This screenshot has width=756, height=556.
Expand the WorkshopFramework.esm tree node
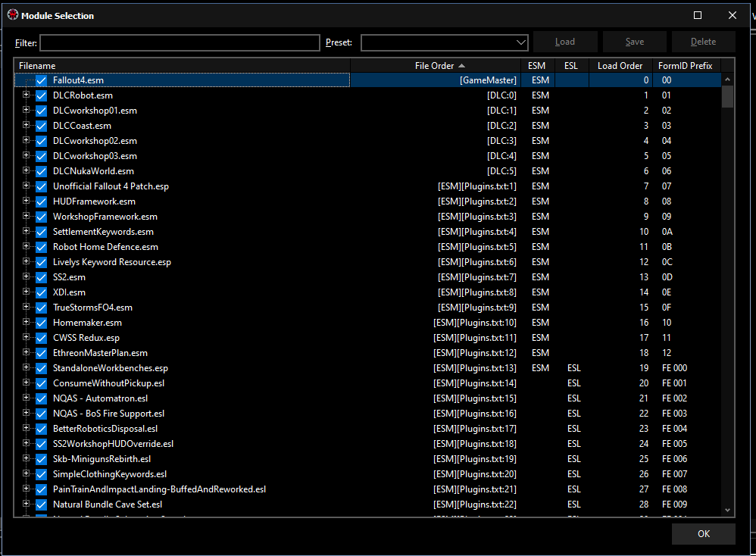[26, 216]
